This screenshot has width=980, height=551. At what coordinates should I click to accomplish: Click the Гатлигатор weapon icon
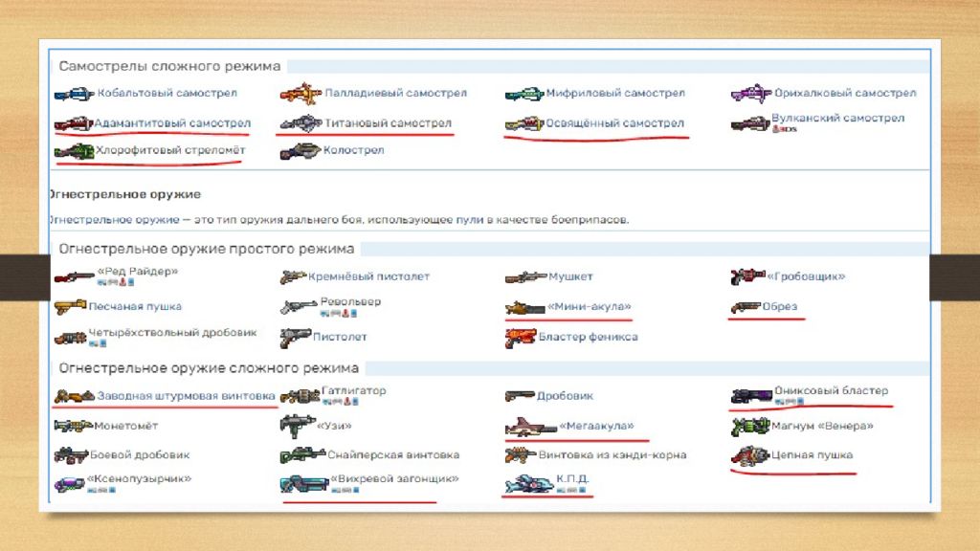300,396
